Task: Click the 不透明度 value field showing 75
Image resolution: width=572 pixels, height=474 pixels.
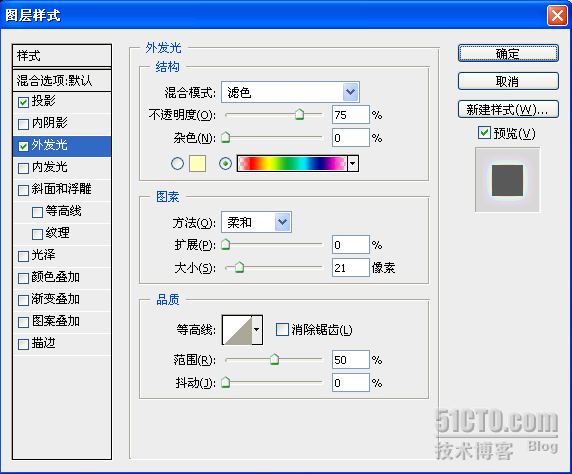Action: click(x=351, y=115)
